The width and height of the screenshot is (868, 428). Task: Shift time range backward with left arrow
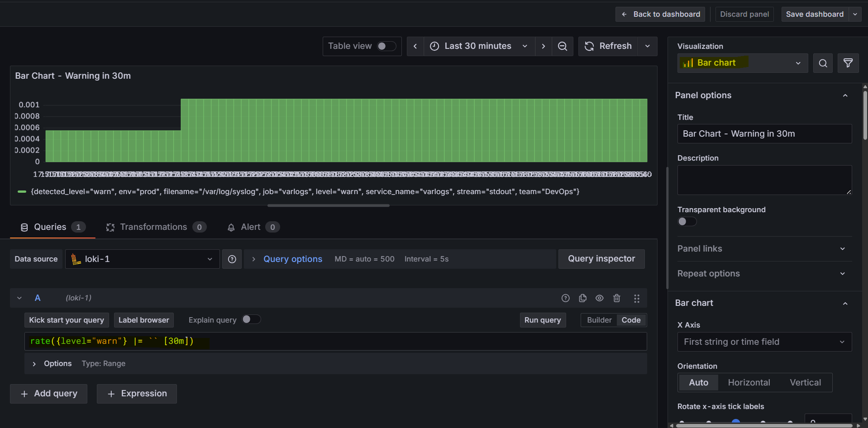tap(415, 46)
